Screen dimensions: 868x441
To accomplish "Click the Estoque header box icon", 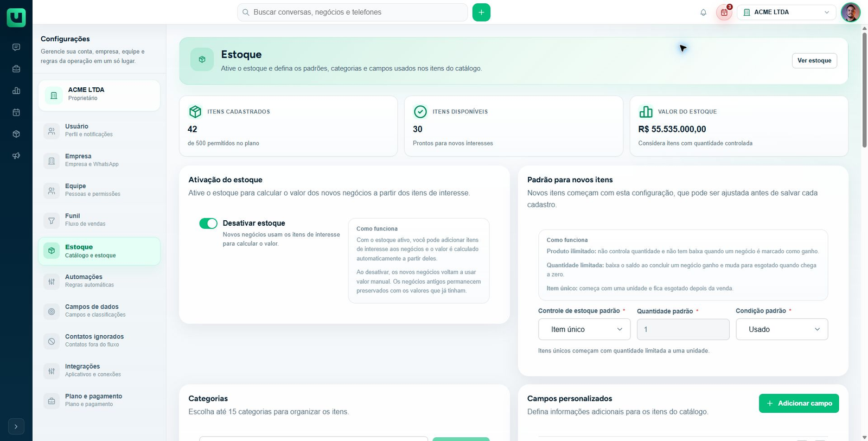I will 202,60.
